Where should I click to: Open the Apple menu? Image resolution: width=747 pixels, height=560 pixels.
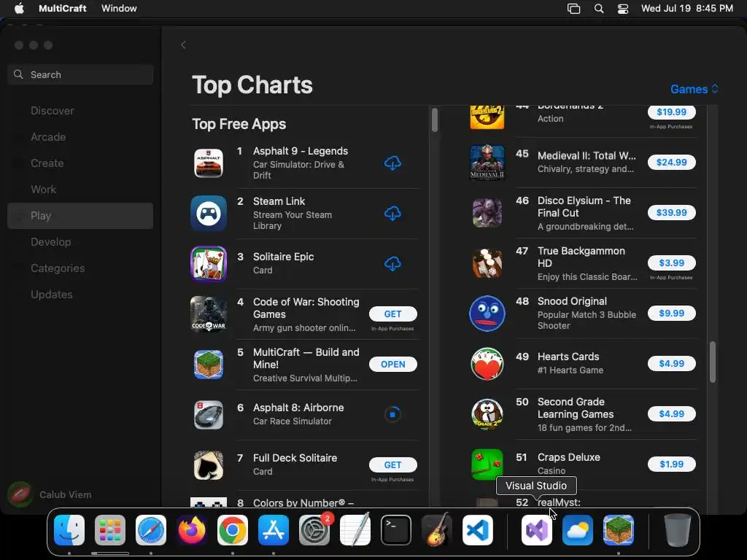click(x=19, y=8)
